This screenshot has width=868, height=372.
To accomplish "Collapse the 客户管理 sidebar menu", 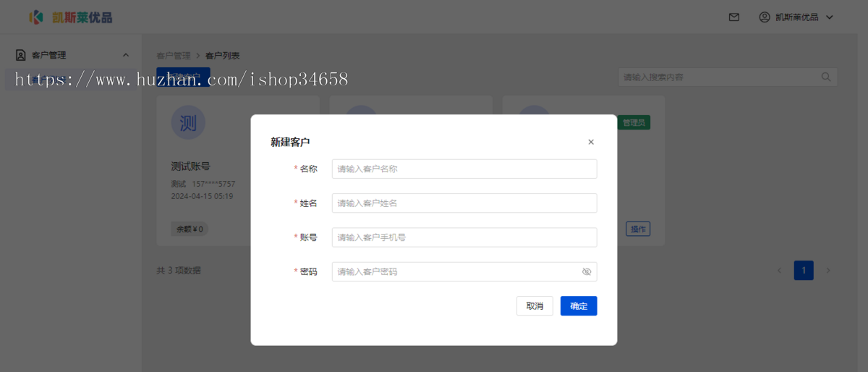I will [x=126, y=55].
